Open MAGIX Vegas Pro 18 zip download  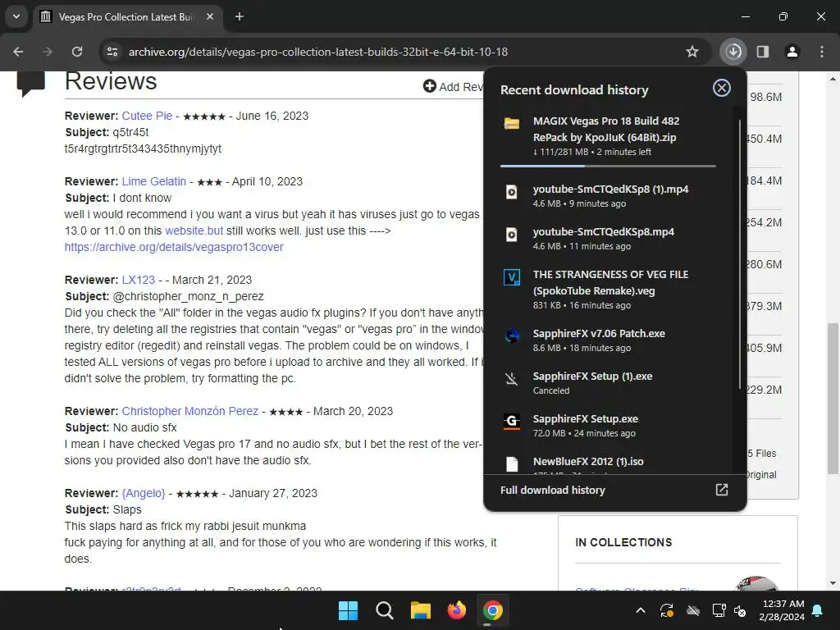pos(608,136)
